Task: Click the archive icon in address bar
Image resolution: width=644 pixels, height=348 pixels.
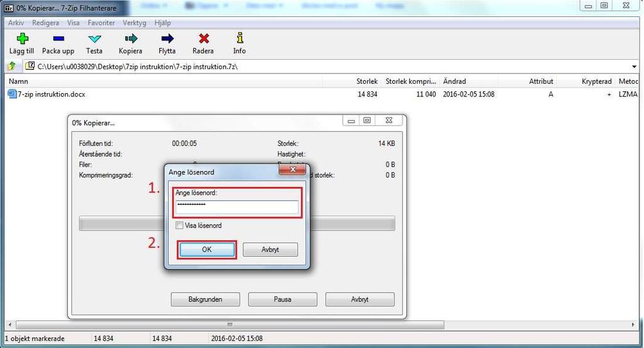Action: coord(30,65)
